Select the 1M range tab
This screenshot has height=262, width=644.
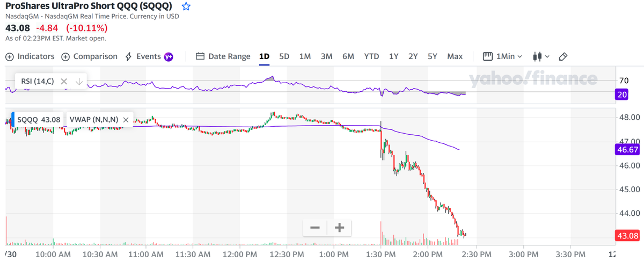[x=305, y=56]
